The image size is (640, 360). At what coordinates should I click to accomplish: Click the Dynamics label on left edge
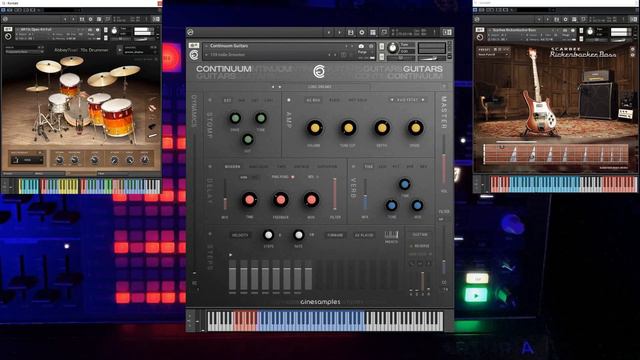coord(194,111)
